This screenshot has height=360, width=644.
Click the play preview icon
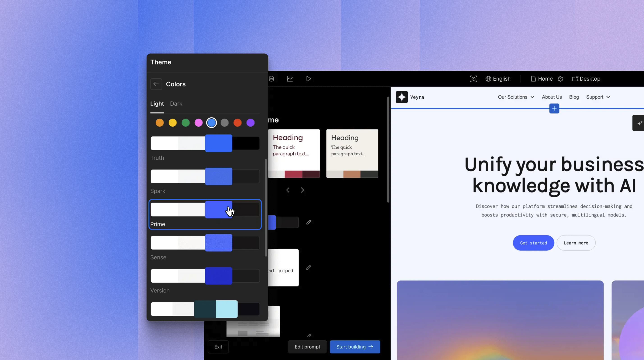[x=308, y=79]
